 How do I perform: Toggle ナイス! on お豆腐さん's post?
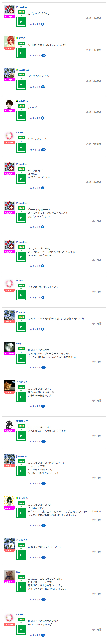click(x=35, y=557)
